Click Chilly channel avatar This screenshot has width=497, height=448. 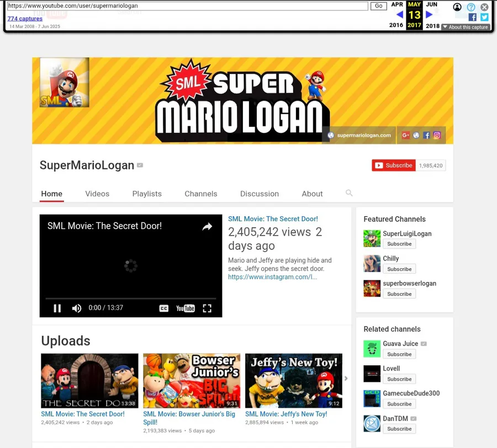(x=372, y=263)
